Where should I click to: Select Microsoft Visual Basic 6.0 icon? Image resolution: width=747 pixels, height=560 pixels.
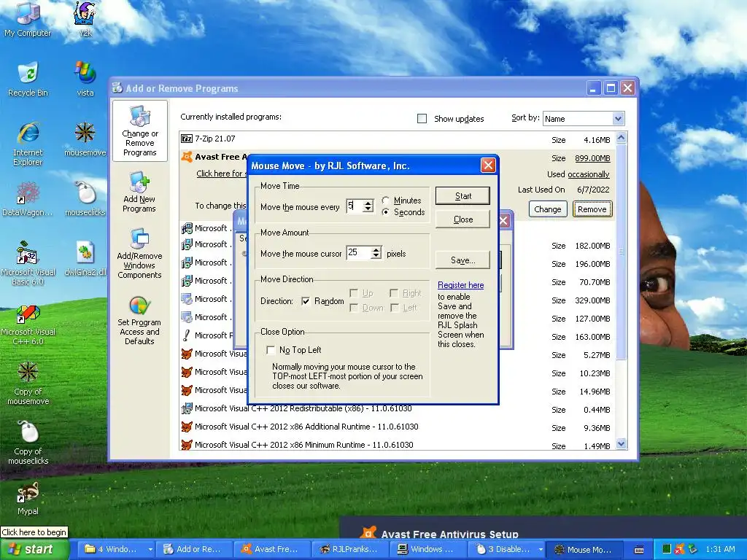(28, 262)
